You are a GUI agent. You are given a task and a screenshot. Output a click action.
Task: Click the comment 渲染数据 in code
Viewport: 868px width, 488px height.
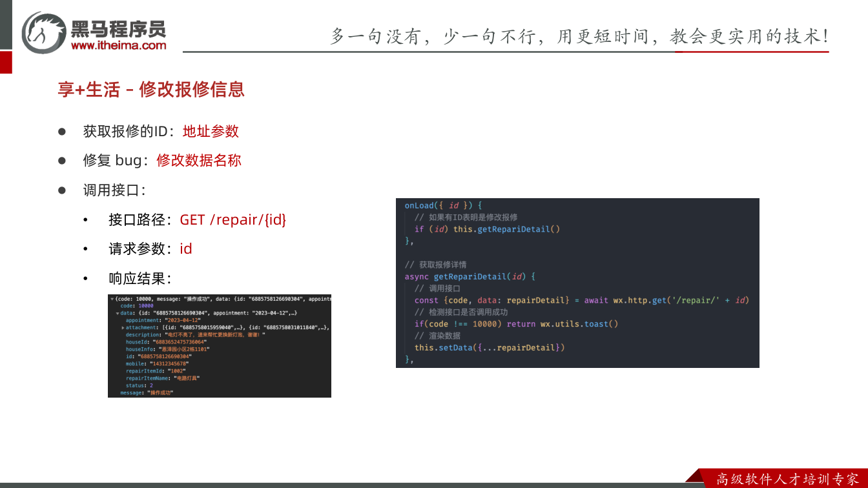pos(437,336)
